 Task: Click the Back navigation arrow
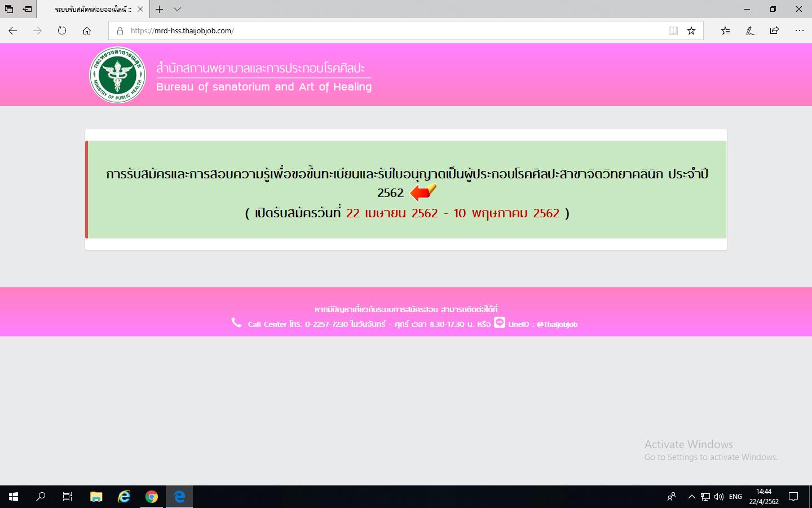tap(13, 31)
